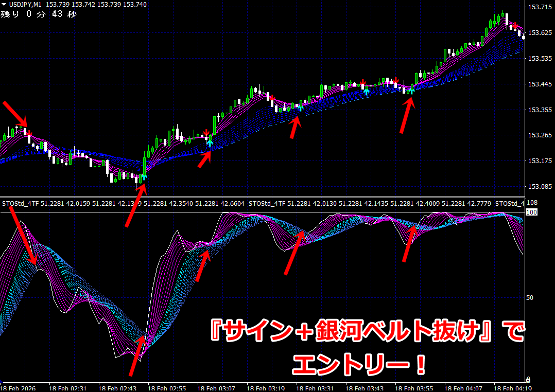Click the 153.715 price axis label
555x392 pixels.
click(x=540, y=7)
